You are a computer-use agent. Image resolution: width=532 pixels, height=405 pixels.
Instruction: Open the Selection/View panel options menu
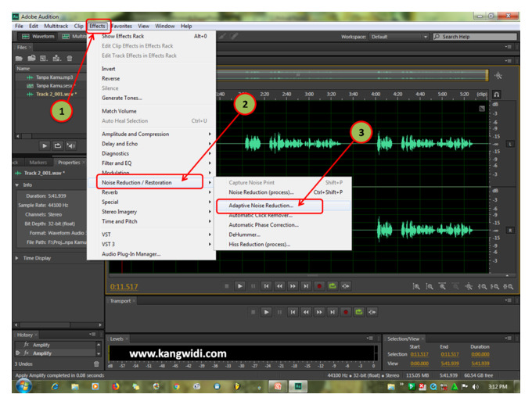508,339
